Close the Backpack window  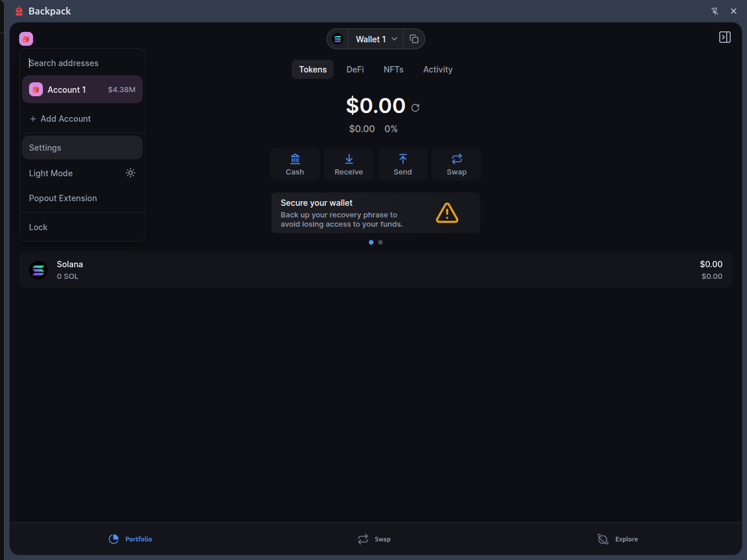[x=734, y=11]
